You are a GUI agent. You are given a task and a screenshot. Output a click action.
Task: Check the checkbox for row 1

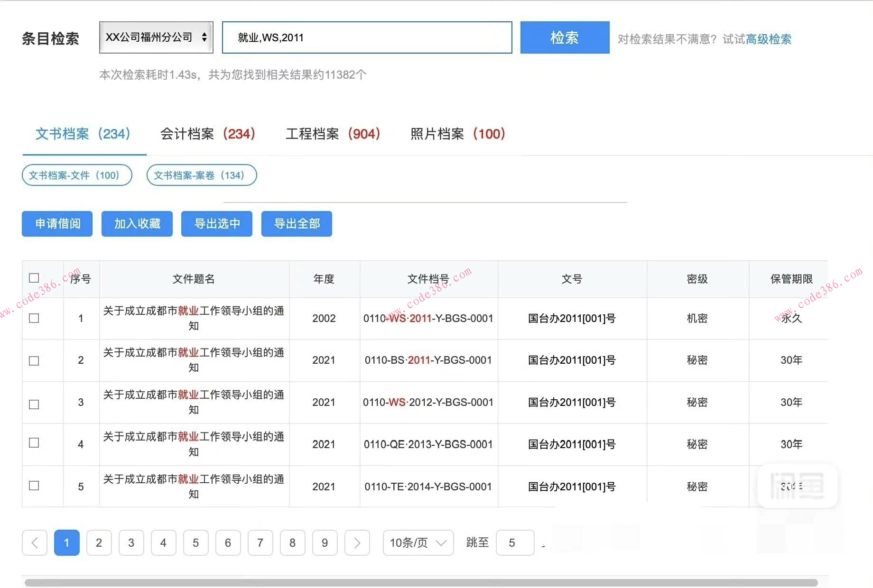coord(33,318)
